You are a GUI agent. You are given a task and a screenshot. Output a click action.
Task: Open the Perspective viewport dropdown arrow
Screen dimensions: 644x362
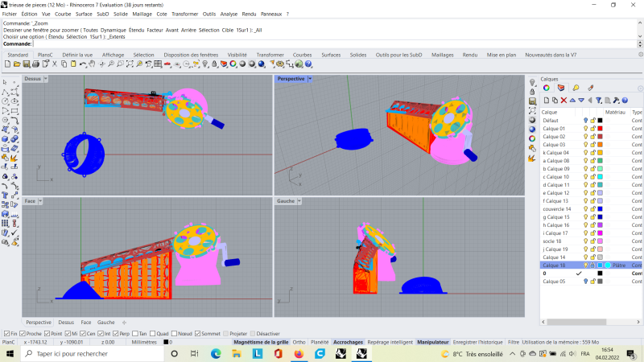[x=312, y=79]
